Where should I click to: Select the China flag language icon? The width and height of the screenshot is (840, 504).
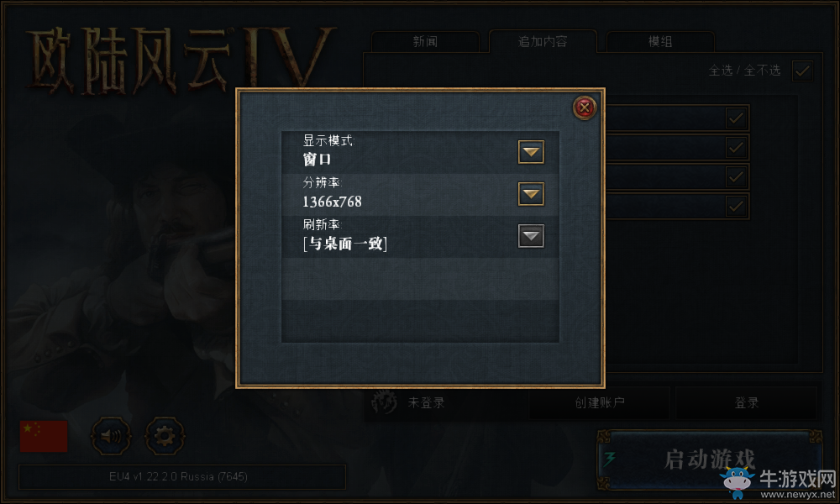[x=44, y=436]
